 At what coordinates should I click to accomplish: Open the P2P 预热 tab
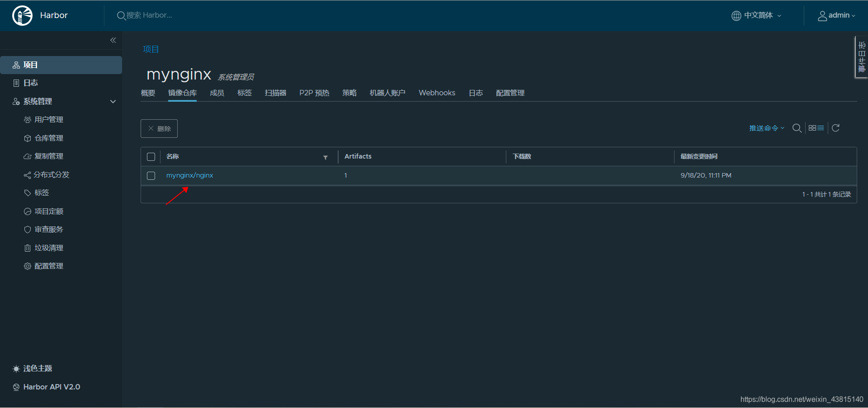coord(314,93)
